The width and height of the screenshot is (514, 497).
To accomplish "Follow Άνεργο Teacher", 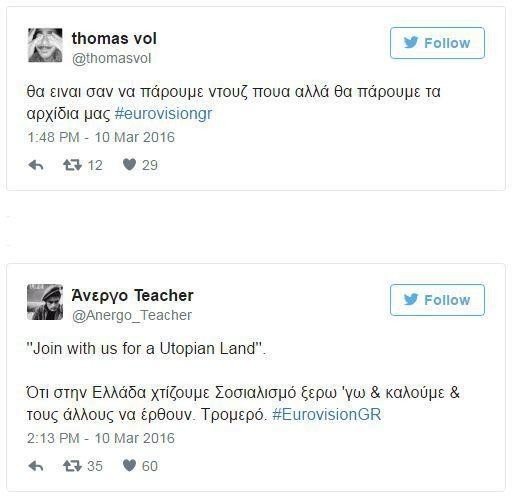I will coord(437,300).
